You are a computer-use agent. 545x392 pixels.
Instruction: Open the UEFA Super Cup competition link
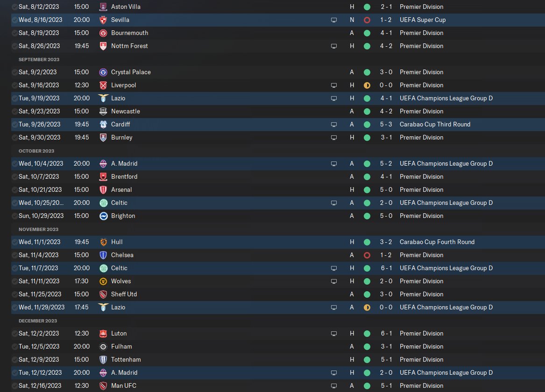(x=422, y=20)
